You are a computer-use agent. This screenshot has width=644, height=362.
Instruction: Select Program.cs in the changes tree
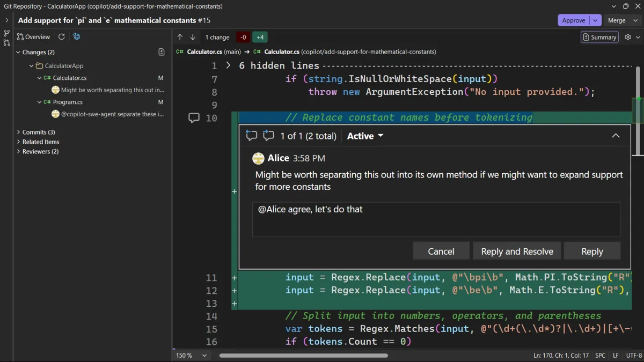click(x=68, y=102)
